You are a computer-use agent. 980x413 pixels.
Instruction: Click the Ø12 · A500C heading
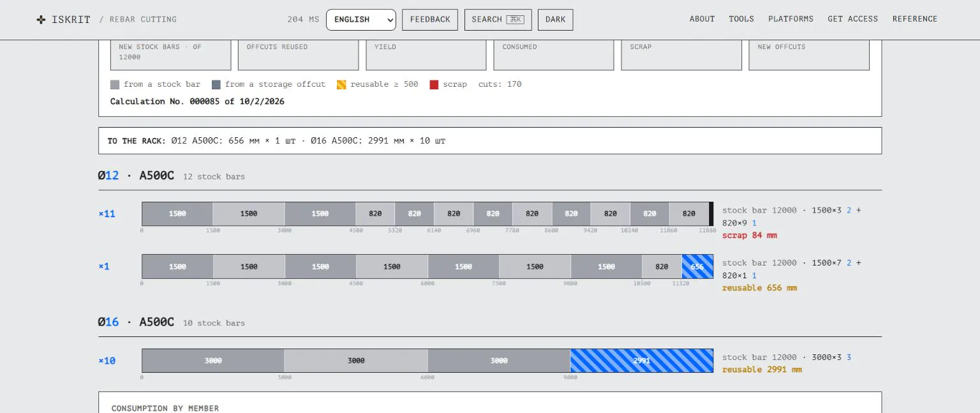coord(136,175)
